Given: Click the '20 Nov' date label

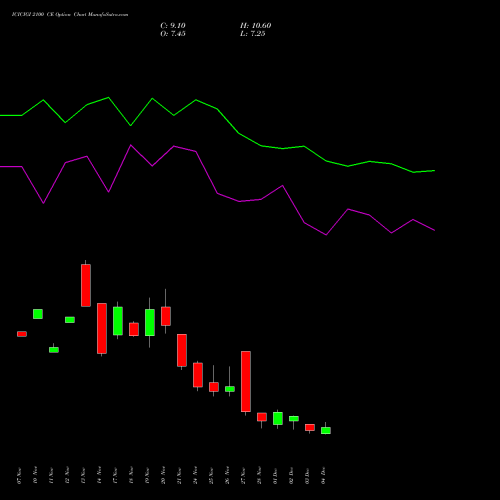Looking at the screenshot, I should tap(163, 476).
